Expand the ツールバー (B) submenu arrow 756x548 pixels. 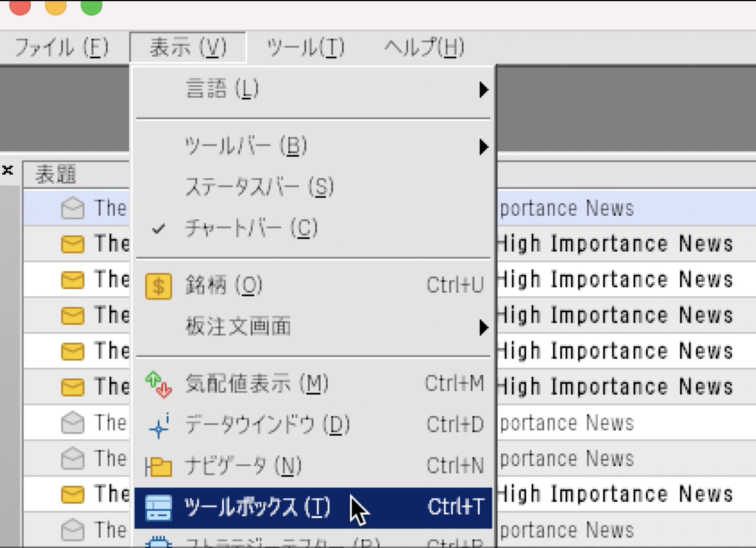[483, 147]
